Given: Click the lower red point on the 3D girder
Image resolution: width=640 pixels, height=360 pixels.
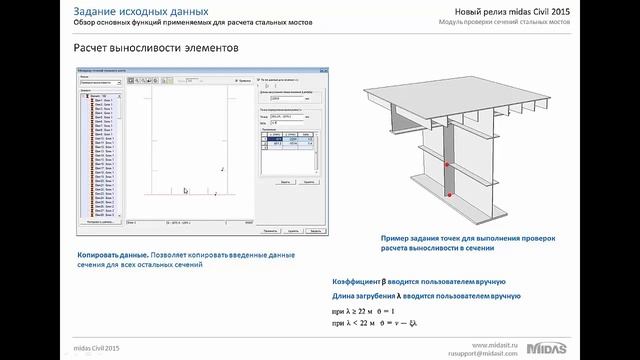Looking at the screenshot, I should (449, 195).
